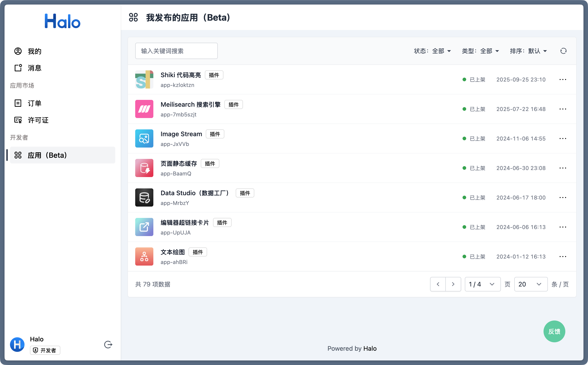Change items per page from 20
Image resolution: width=588 pixels, height=365 pixels.
[531, 284]
